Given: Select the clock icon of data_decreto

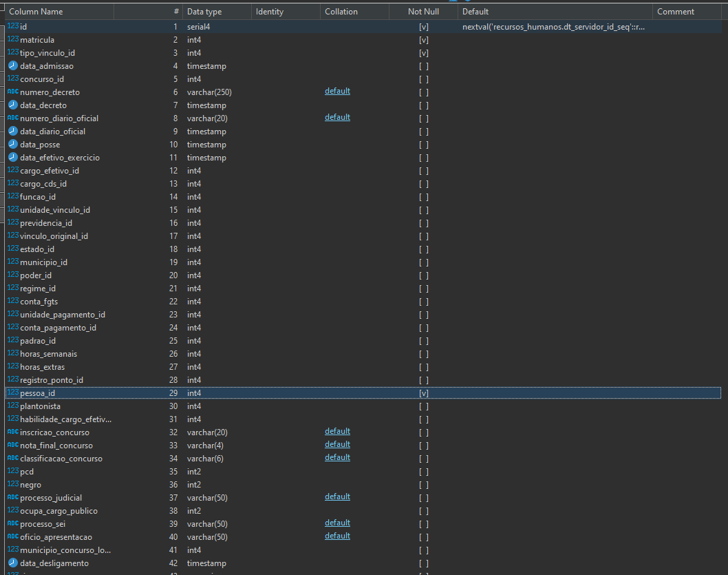Looking at the screenshot, I should 13,105.
